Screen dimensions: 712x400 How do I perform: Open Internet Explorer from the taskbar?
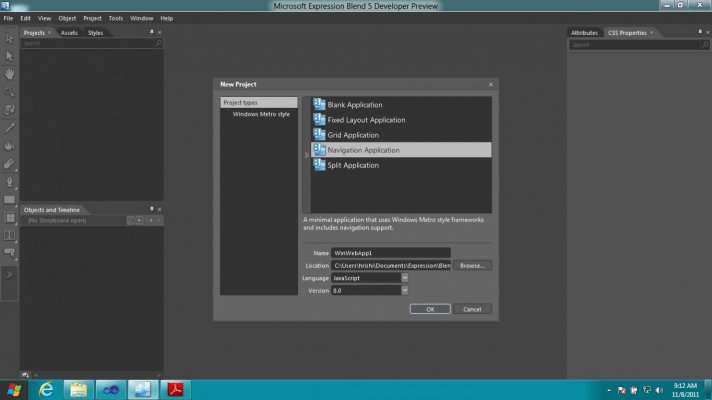click(46, 390)
